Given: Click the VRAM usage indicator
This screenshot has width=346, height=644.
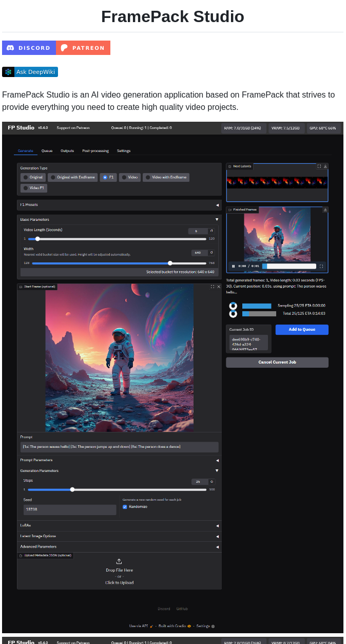Looking at the screenshot, I should [286, 128].
